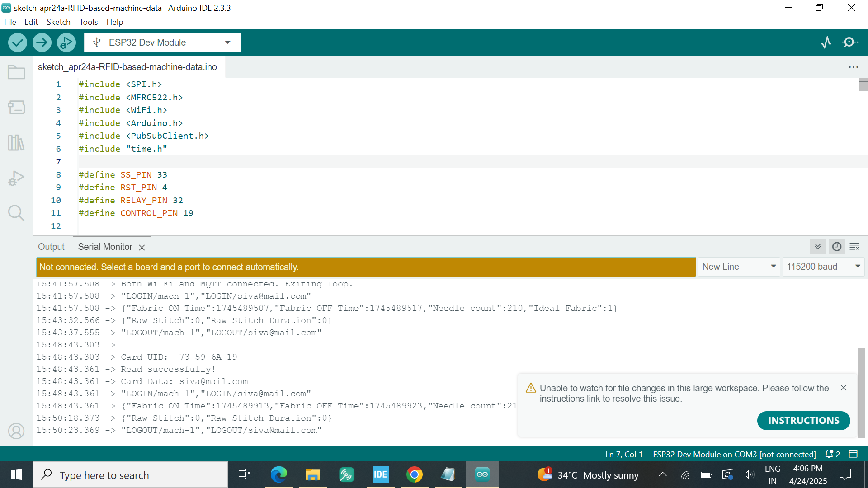
Task: Open the user account profile icon
Action: click(16, 431)
